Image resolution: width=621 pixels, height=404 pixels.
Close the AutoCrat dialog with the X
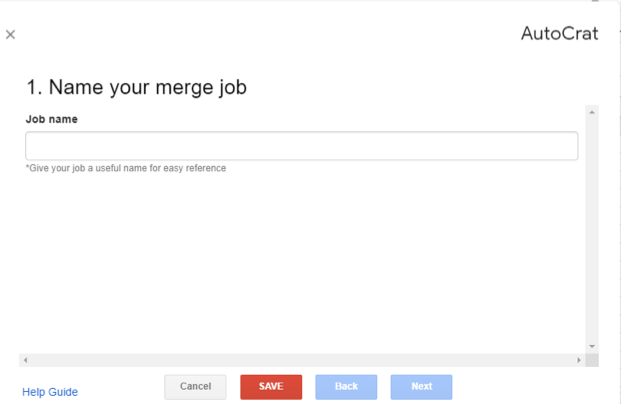click(10, 35)
